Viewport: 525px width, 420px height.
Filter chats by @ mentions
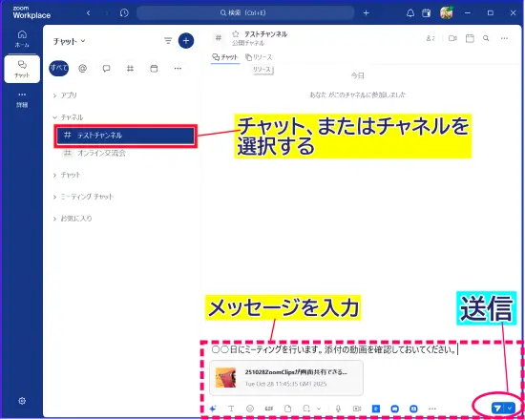pos(82,69)
